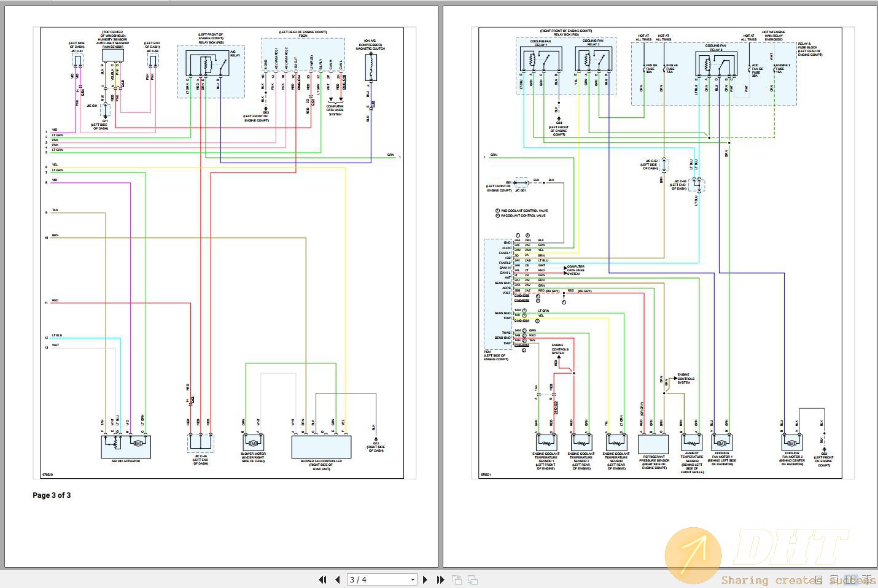This screenshot has width=878, height=588.
Task: Select the two-page continuous facing layout
Action: (x=866, y=579)
